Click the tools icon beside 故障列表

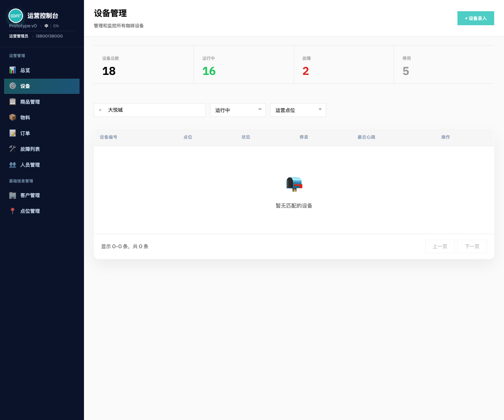(x=13, y=149)
